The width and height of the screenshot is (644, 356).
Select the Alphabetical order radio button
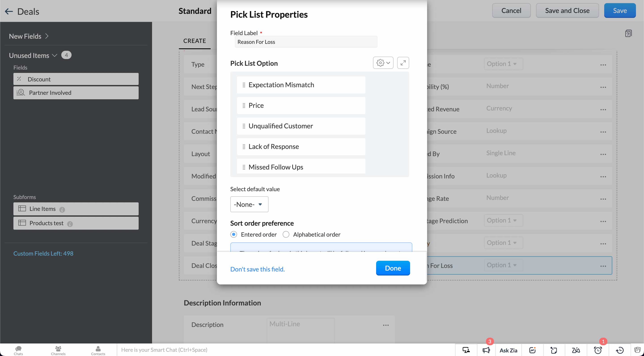click(285, 234)
